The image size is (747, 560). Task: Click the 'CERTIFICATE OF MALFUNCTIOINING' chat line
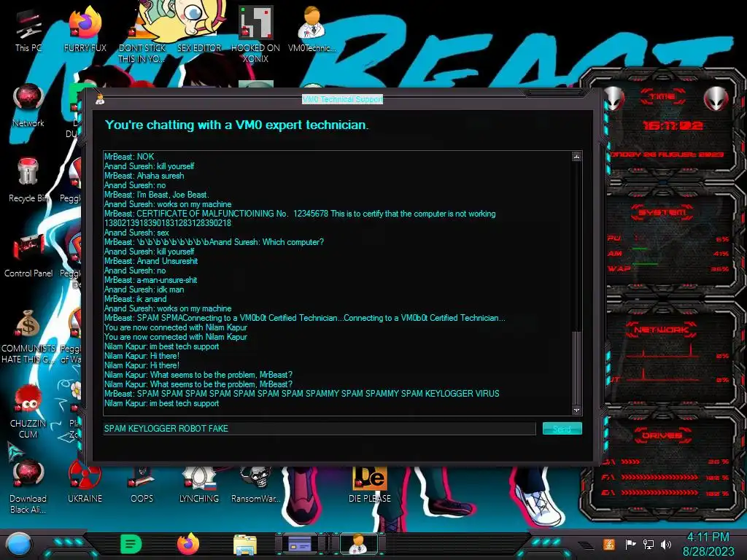point(300,214)
